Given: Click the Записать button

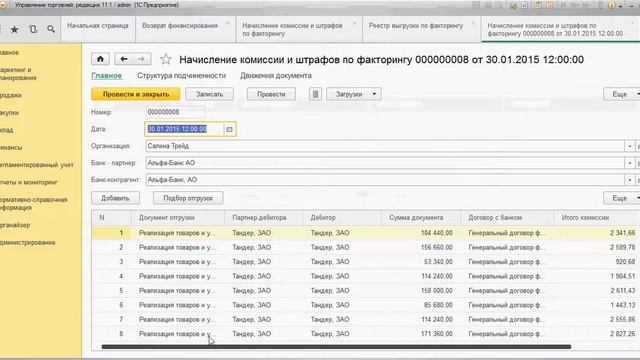Looking at the screenshot, I should point(209,94).
